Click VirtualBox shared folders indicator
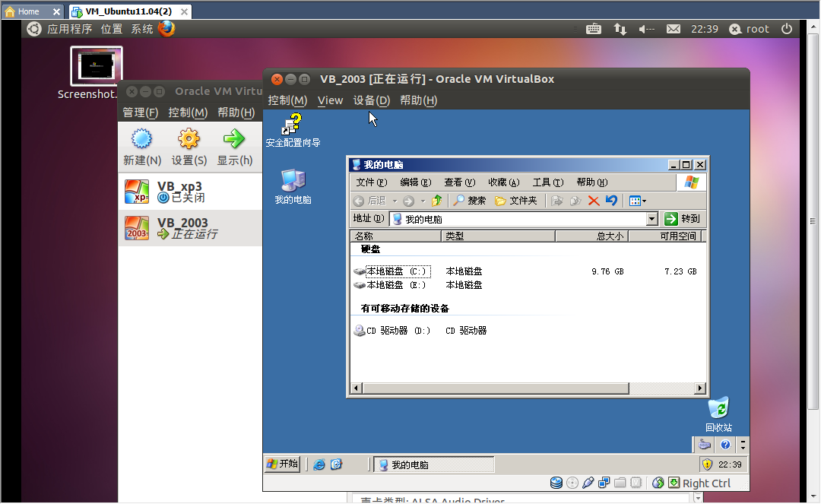 click(620, 483)
